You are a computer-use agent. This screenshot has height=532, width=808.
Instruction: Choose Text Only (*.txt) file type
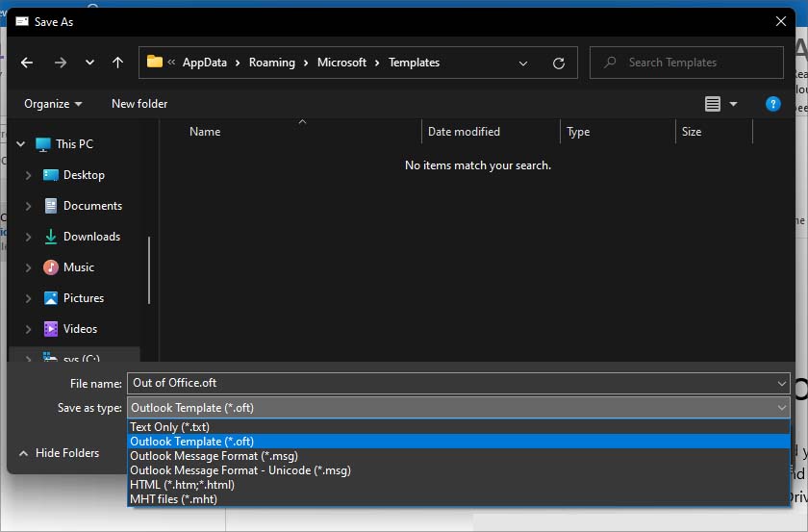169,427
